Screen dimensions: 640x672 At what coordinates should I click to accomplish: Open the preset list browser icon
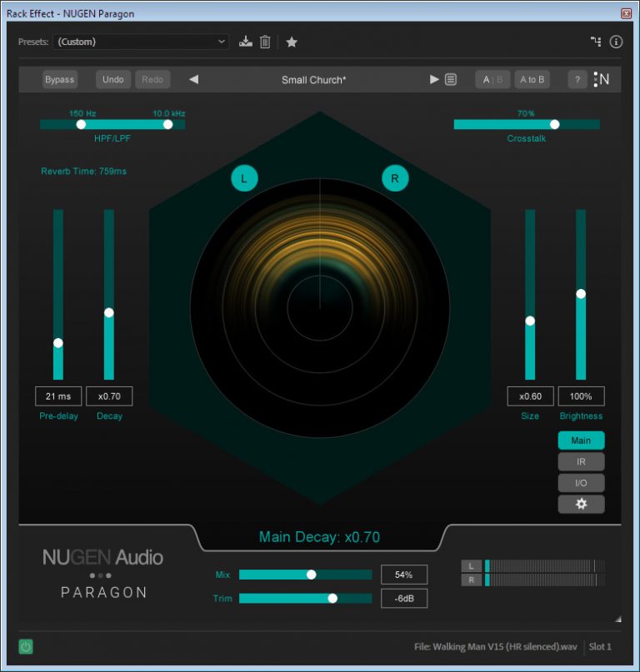[x=450, y=79]
